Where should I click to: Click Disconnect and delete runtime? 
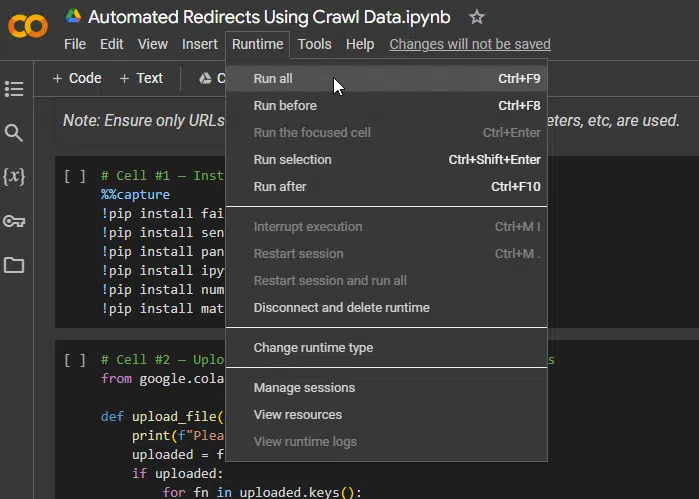[341, 307]
